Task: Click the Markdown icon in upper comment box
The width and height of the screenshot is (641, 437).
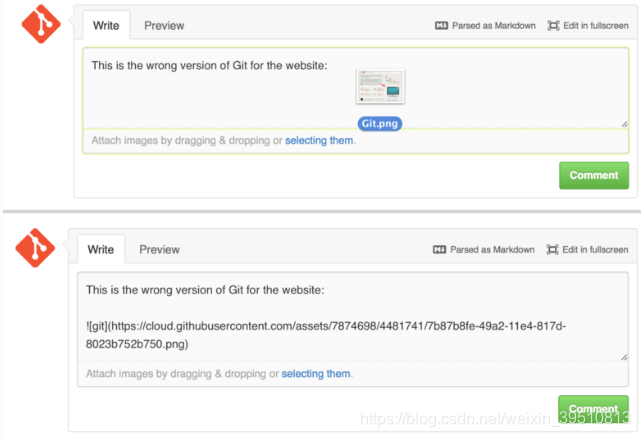Action: [441, 26]
